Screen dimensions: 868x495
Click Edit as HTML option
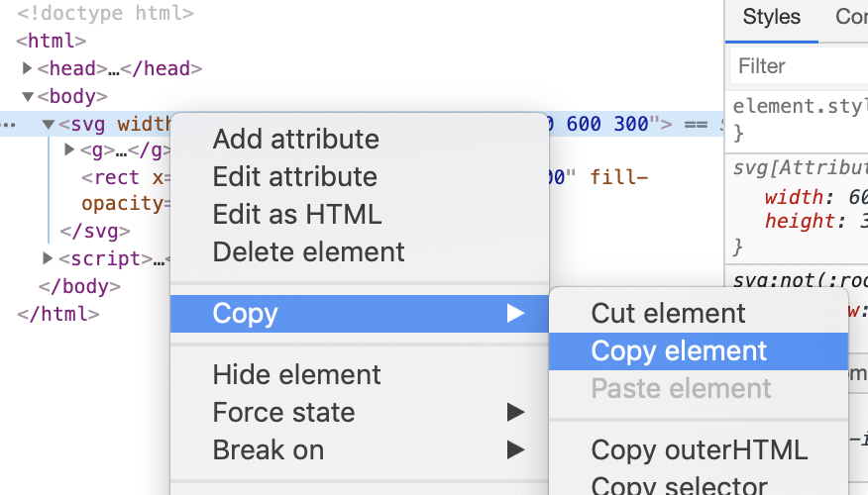click(296, 215)
